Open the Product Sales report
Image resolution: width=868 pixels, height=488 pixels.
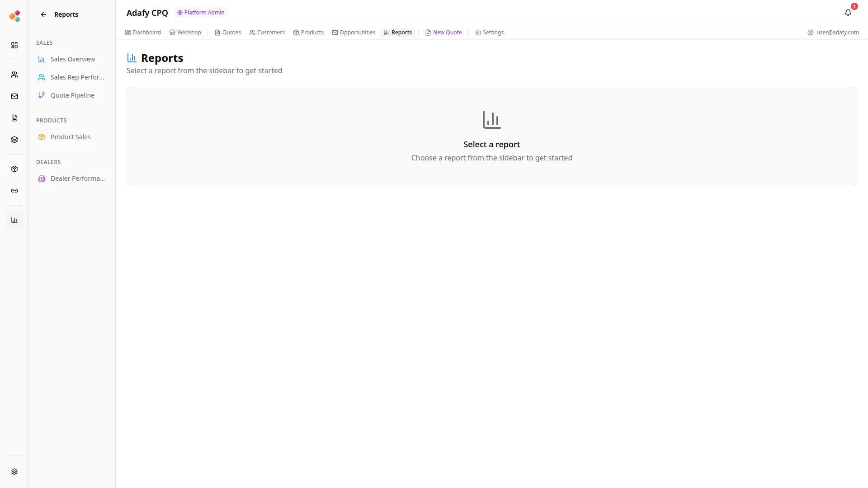click(x=71, y=137)
